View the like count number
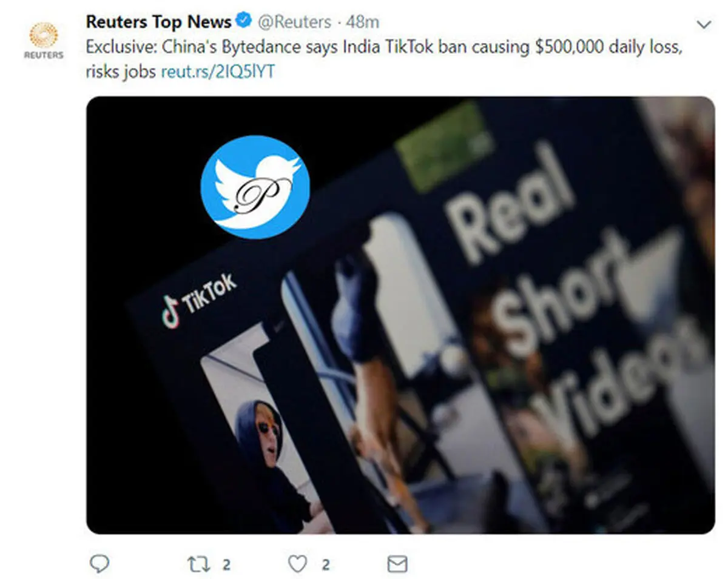728x579 pixels. pyautogui.click(x=326, y=565)
